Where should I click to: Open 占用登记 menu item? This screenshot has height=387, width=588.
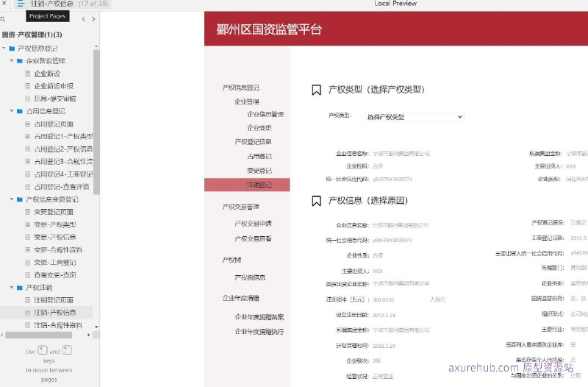[x=259, y=156]
